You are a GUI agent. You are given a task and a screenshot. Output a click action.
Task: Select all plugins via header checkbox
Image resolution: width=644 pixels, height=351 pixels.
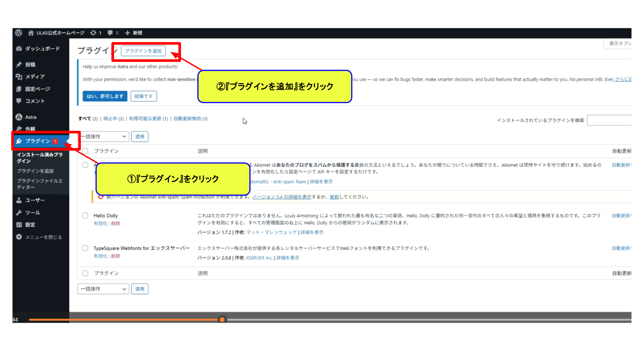click(85, 151)
